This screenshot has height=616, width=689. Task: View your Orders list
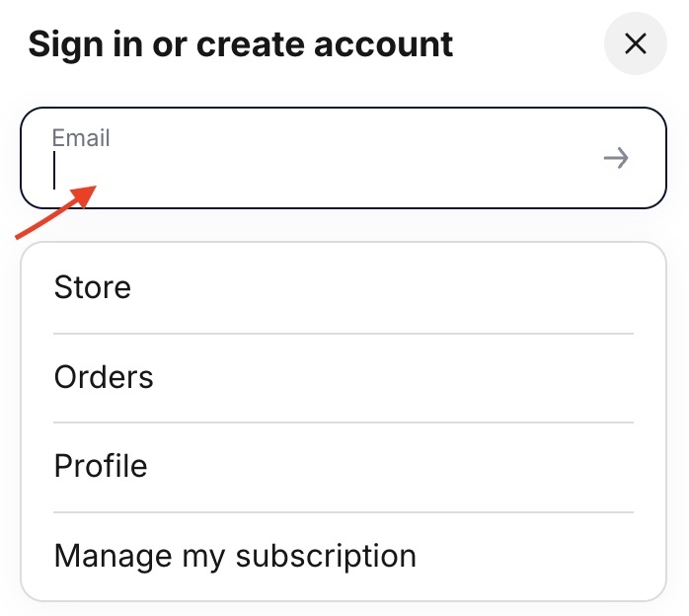(344, 377)
